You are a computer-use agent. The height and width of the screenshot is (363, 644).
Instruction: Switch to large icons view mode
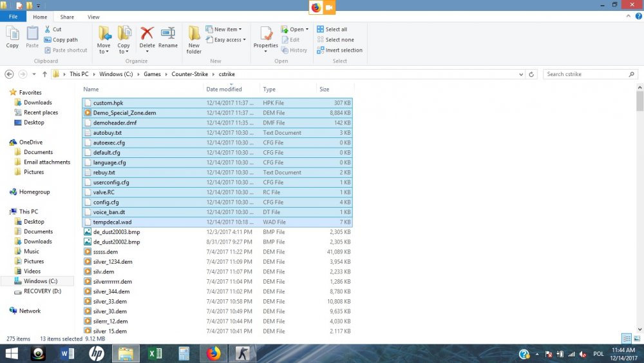click(x=637, y=338)
